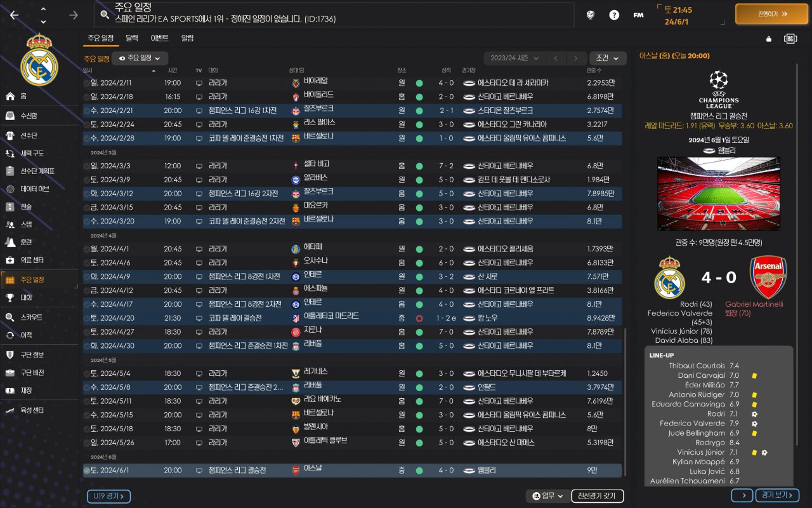812x508 pixels.
Task: Tick the circle on the 2024/5/26 row
Action: [x=87, y=443]
